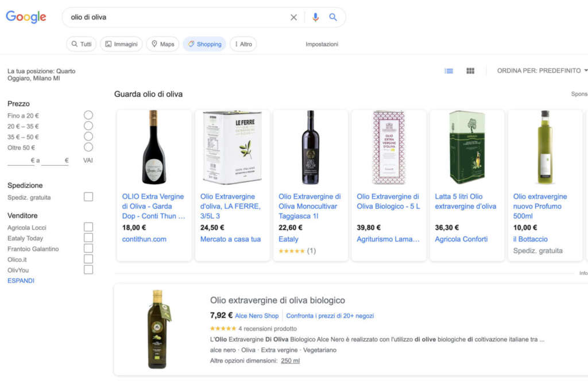Click the five-star rating under Eataly

tap(291, 251)
